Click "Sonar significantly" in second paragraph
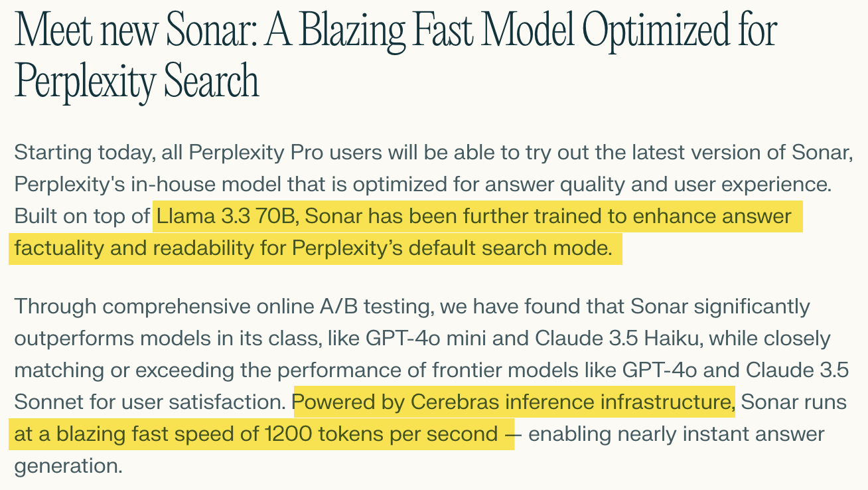868x490 pixels. point(721,307)
